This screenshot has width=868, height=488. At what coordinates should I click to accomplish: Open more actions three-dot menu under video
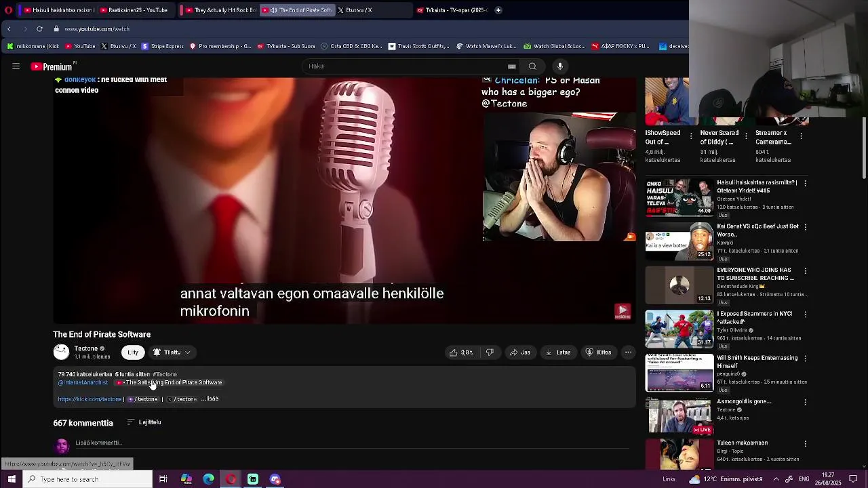point(628,352)
